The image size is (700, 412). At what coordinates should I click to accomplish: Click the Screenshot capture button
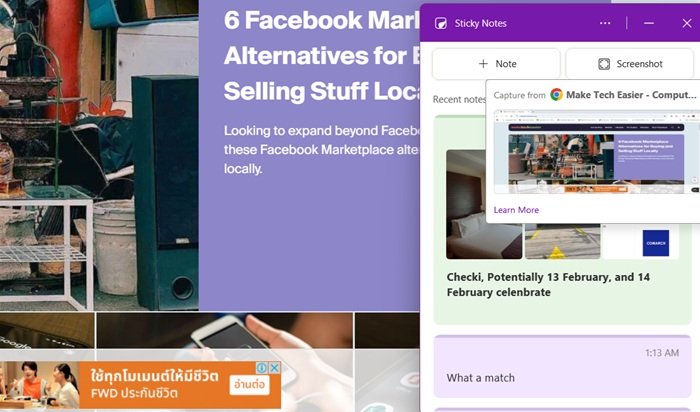tap(629, 64)
